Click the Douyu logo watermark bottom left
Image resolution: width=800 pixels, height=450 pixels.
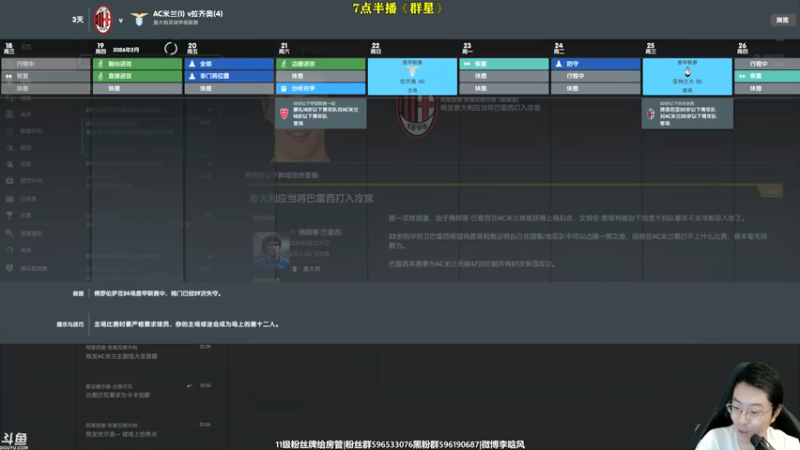point(14,441)
